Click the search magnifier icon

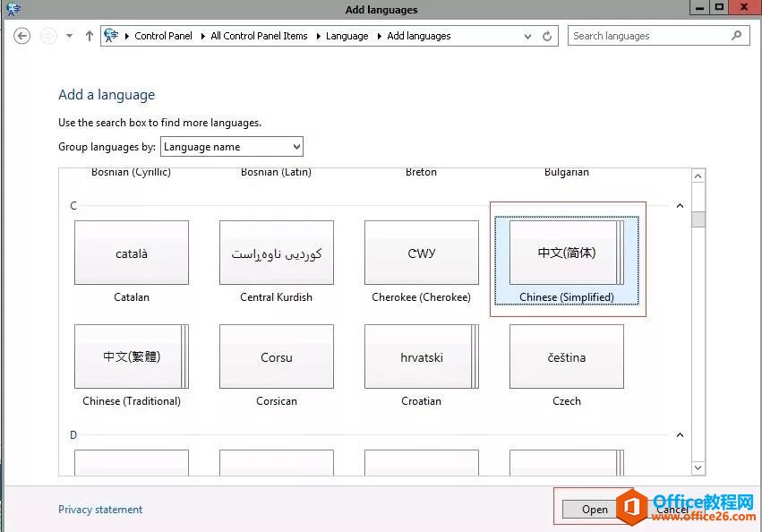point(737,36)
